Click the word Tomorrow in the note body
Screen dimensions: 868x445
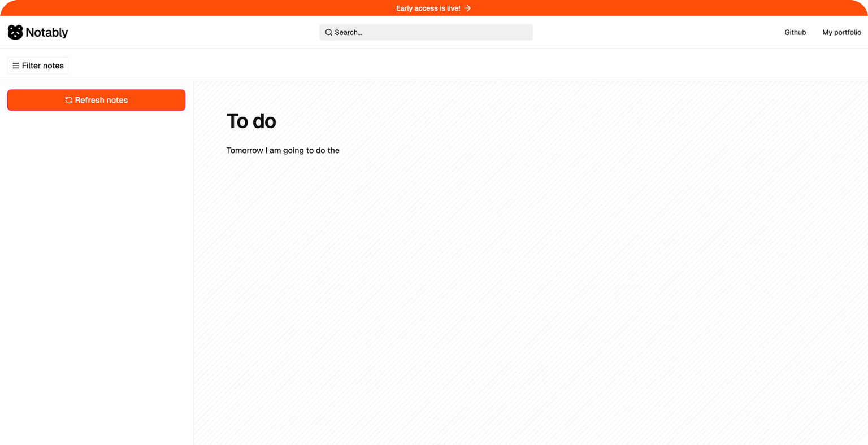click(x=245, y=150)
